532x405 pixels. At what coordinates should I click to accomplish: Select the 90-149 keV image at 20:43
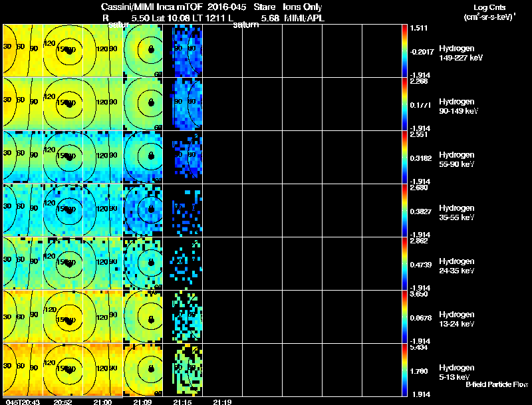[23, 104]
